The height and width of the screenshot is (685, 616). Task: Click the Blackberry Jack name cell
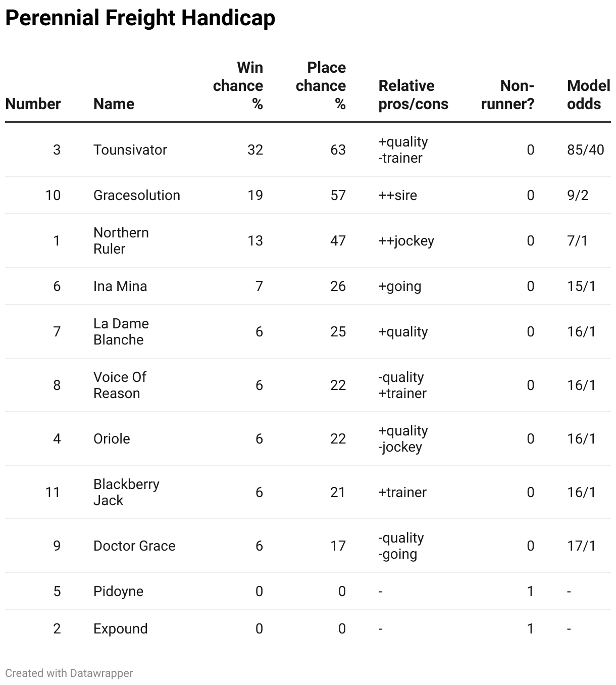(126, 492)
